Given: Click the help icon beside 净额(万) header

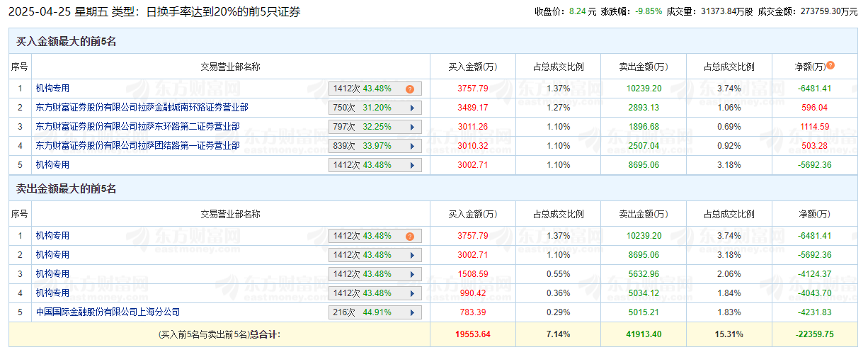Looking at the screenshot, I should click(830, 65).
